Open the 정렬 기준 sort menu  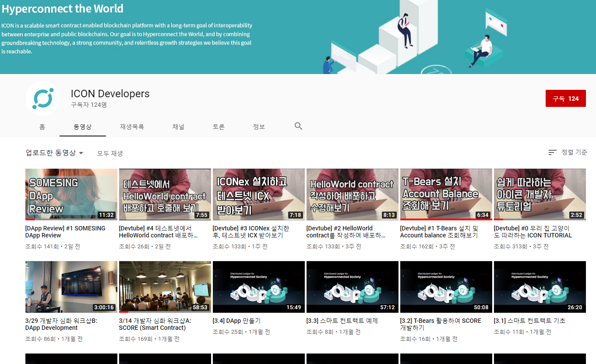568,152
